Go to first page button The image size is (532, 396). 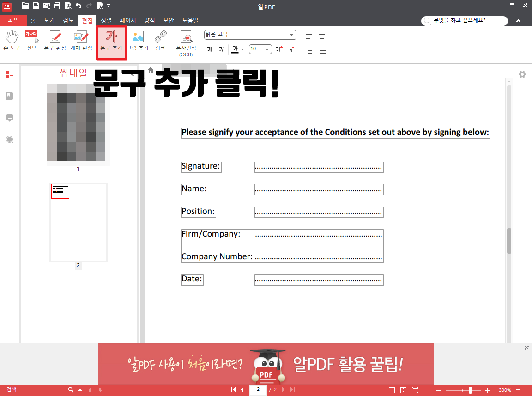(x=233, y=390)
